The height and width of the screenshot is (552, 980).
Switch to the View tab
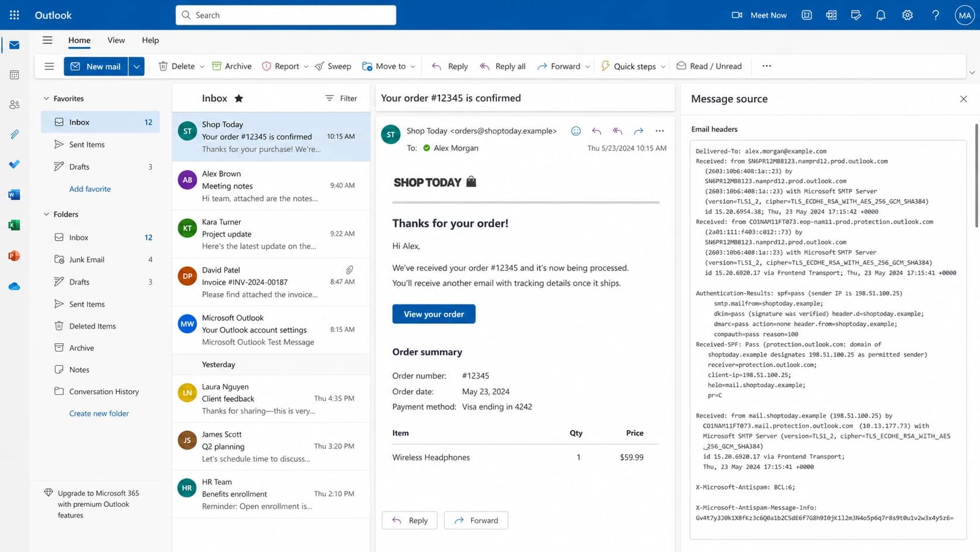116,40
